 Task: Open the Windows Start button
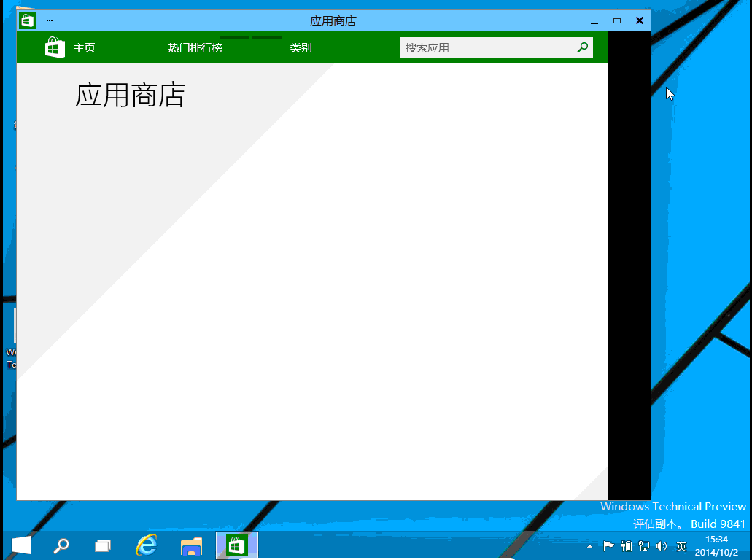(x=20, y=545)
